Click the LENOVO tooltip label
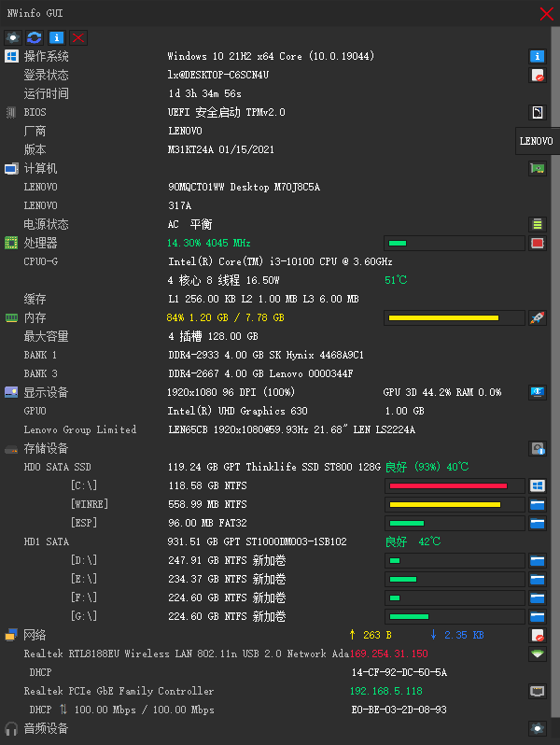The image size is (560, 745). click(537, 141)
